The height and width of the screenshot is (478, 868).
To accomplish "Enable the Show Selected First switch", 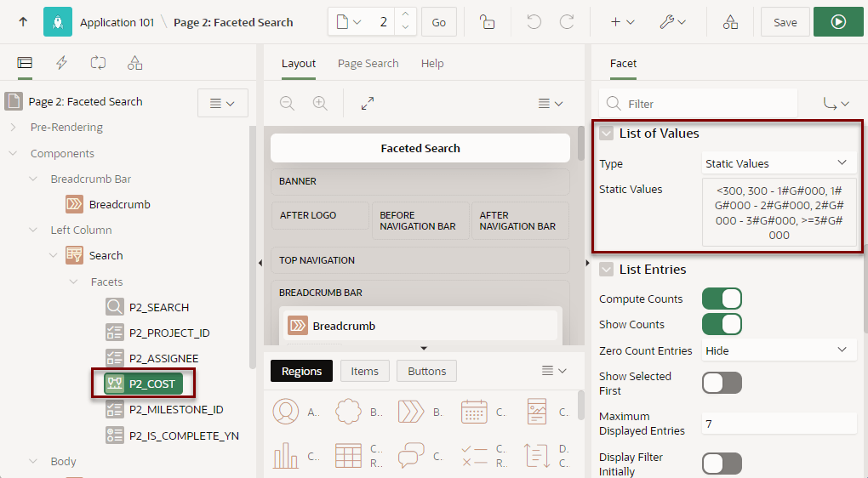I will (x=722, y=383).
